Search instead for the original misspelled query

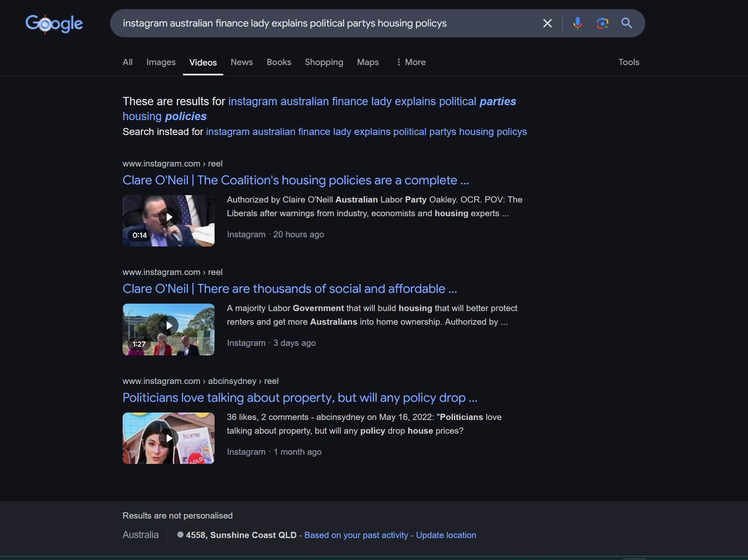[x=366, y=132]
